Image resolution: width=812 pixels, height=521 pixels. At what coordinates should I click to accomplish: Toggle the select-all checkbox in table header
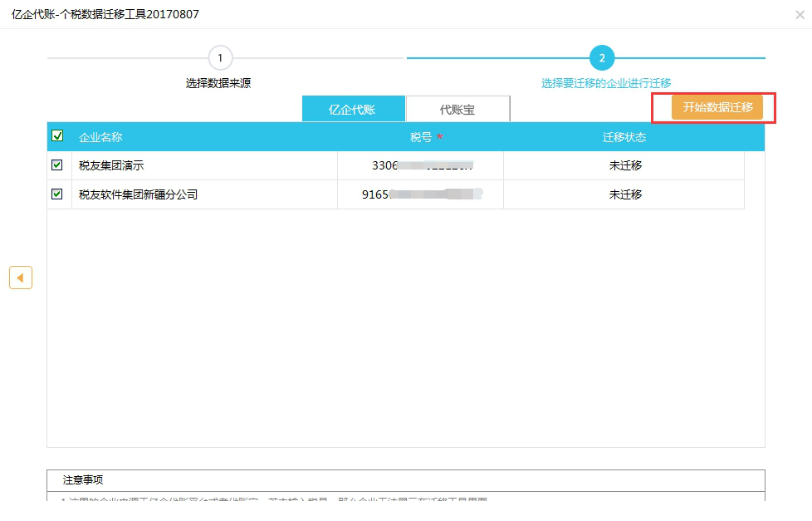(57, 135)
